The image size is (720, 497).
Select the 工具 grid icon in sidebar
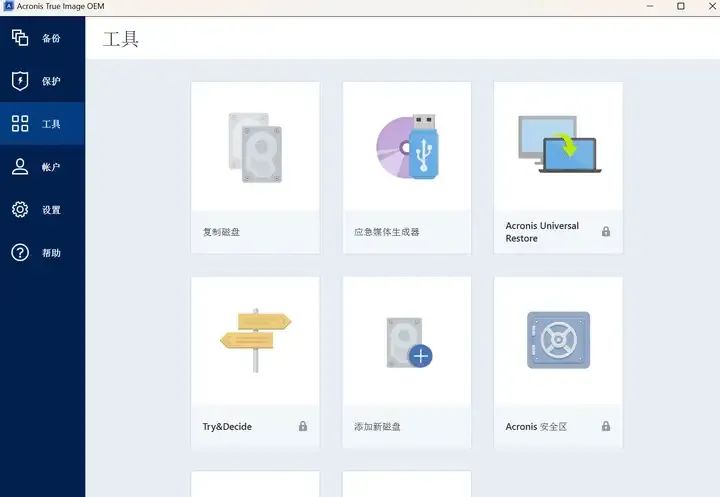click(20, 124)
